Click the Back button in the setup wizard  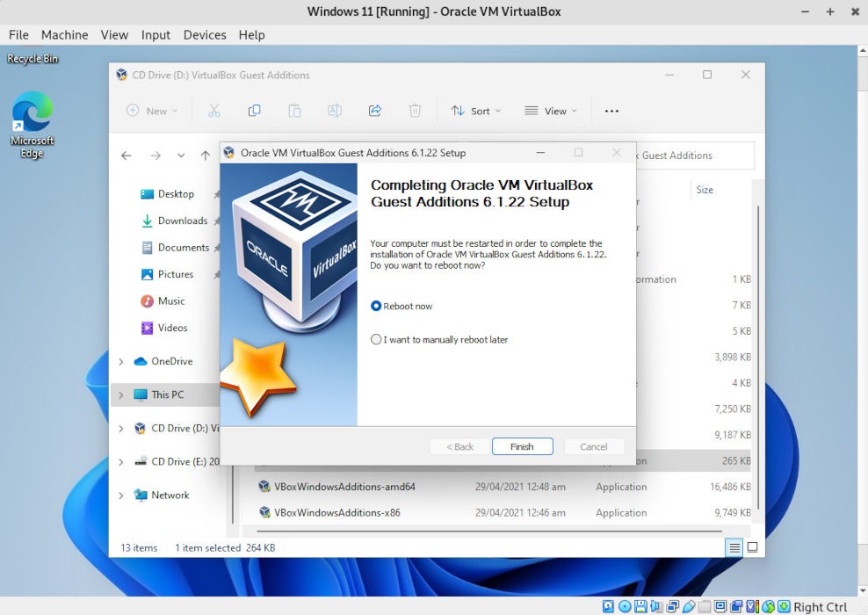point(459,446)
